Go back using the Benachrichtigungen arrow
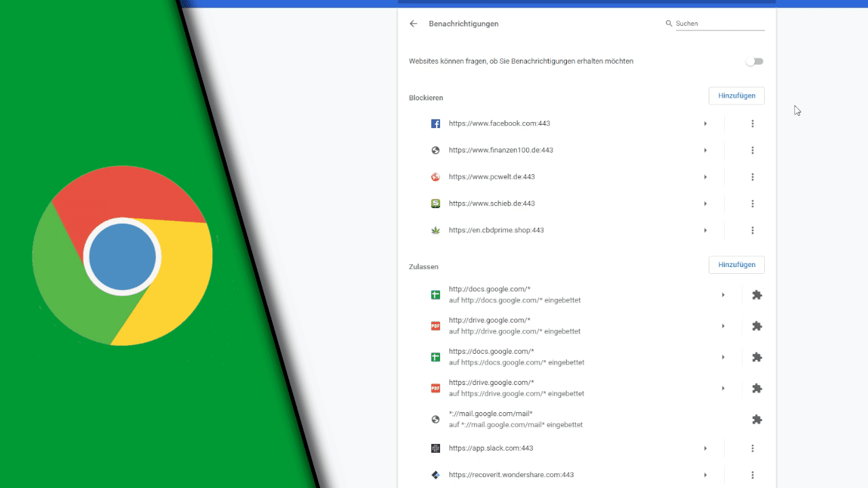 tap(414, 24)
